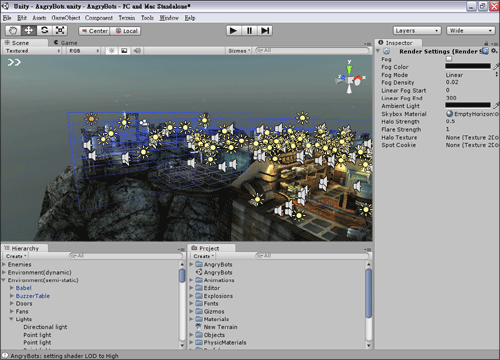Select the Scale tool in toolbar

pos(60,31)
